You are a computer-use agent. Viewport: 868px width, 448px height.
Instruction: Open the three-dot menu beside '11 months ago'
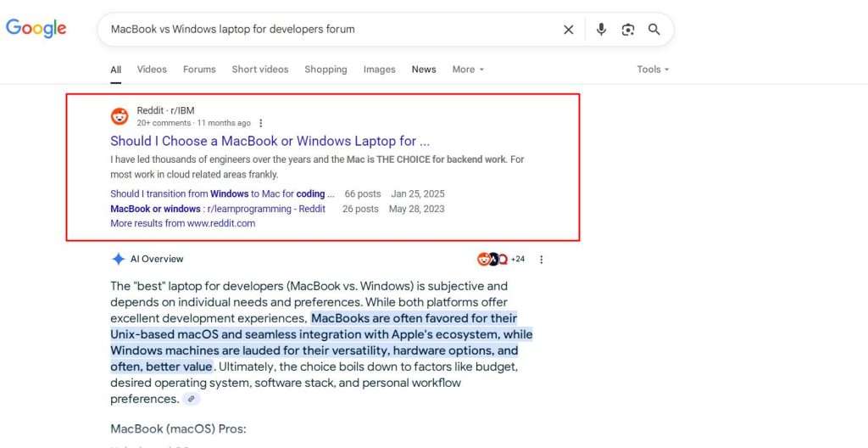click(261, 123)
